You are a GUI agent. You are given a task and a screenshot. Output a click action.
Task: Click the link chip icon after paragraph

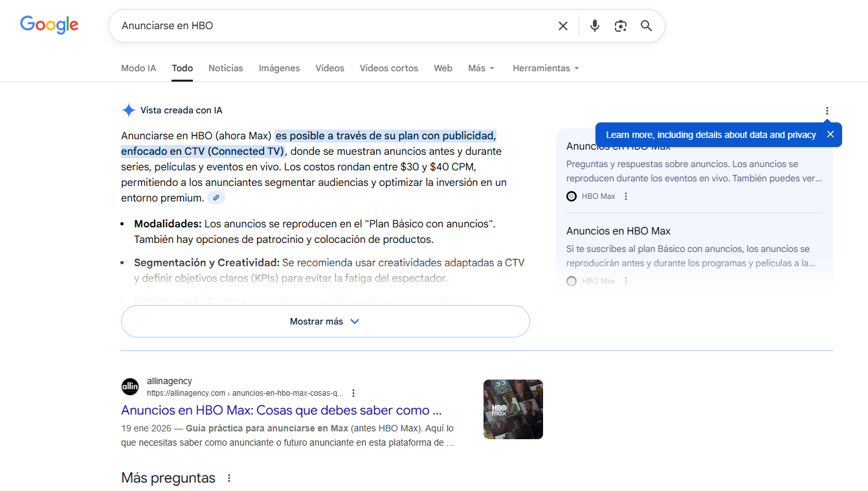tap(216, 198)
